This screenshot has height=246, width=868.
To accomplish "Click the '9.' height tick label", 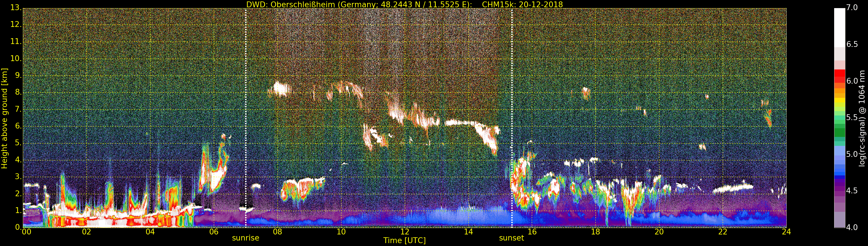I will [x=18, y=75].
